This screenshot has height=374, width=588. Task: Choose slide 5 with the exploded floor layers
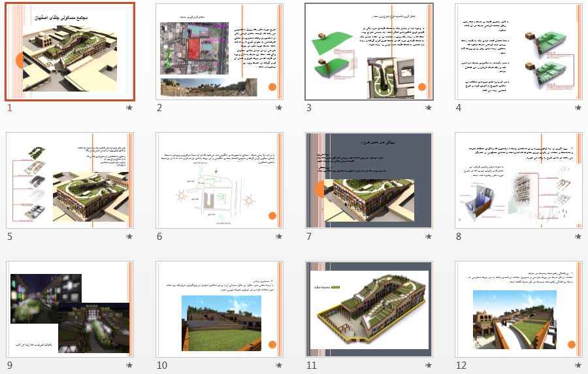click(70, 180)
